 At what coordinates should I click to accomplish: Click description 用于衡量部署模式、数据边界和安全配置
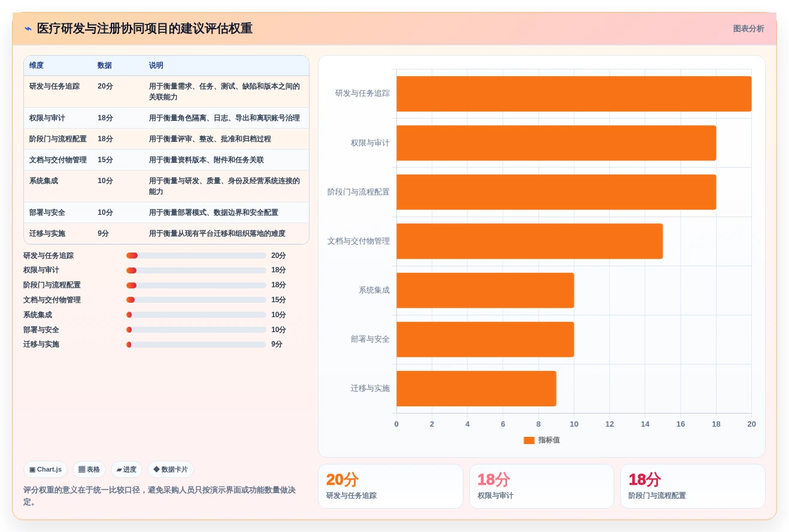click(214, 212)
